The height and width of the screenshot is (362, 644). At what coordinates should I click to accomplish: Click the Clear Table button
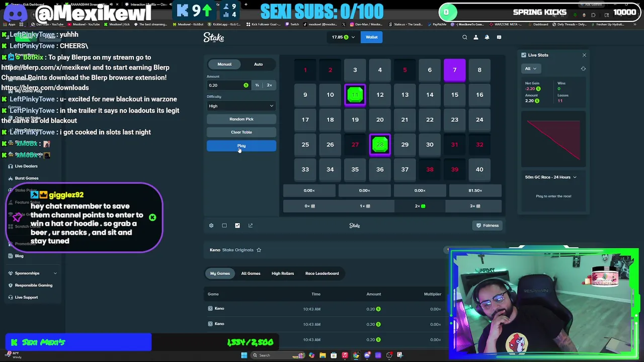pos(242,132)
